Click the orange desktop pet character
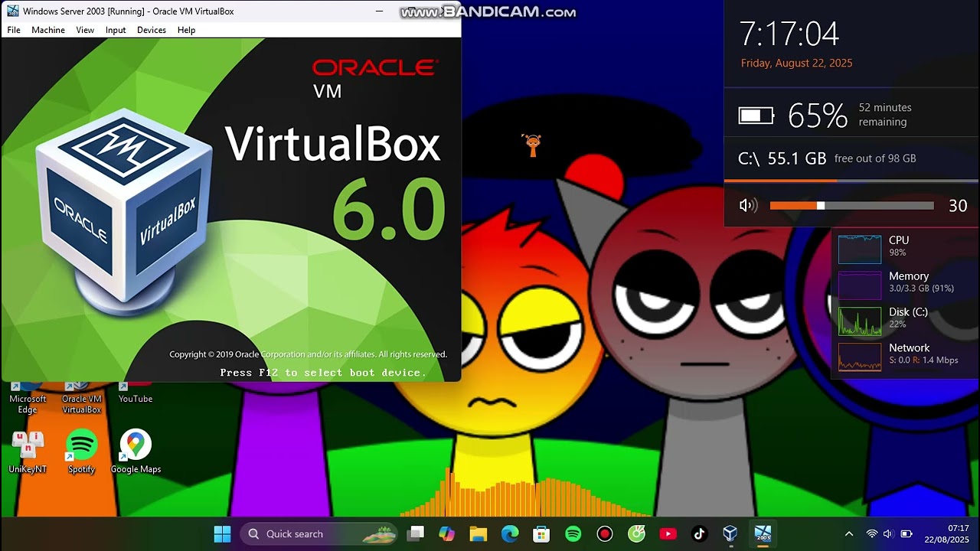This screenshot has width=980, height=551. [x=532, y=145]
